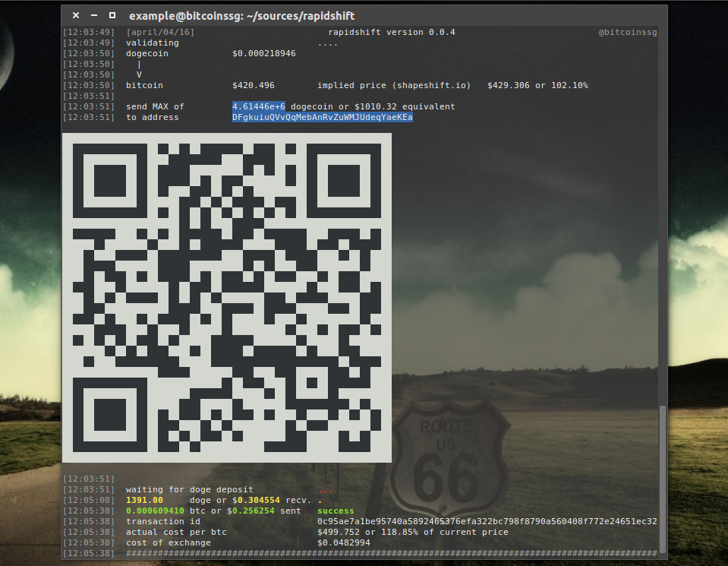Image resolution: width=728 pixels, height=566 pixels.
Task: Click the 'bitcoin' coin name line
Action: tap(144, 86)
